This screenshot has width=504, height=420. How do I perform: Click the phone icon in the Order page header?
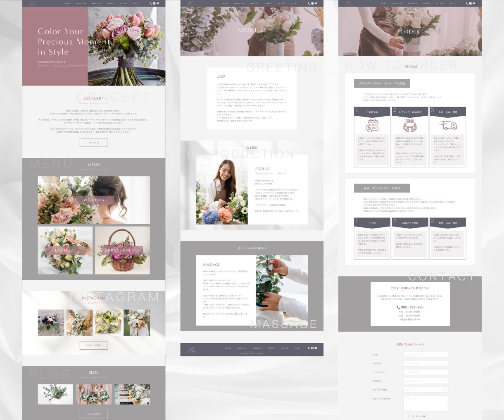467,3
